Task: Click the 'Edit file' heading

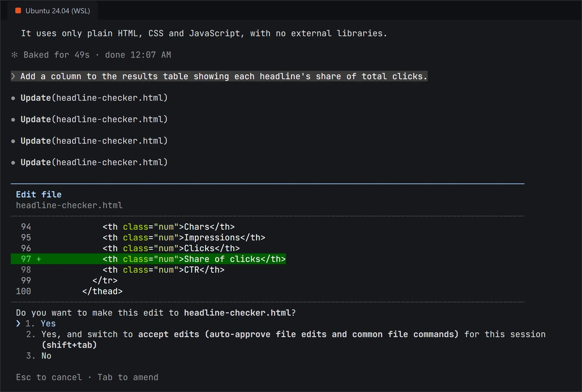Action: tap(39, 194)
